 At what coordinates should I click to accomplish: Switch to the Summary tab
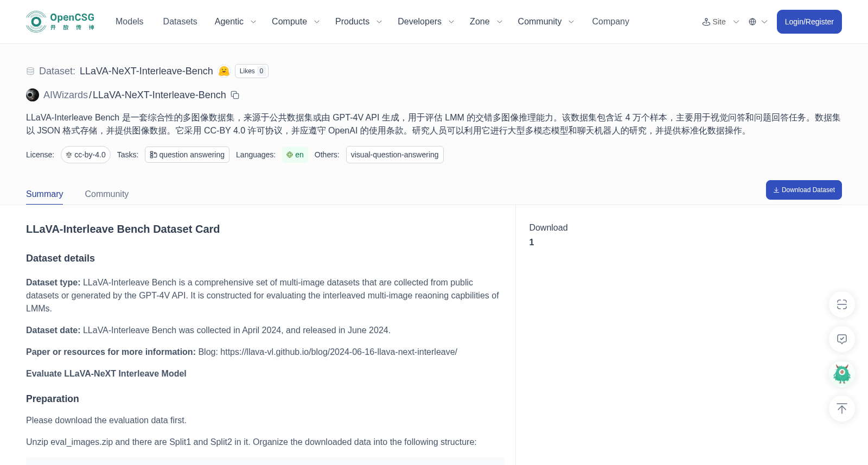tap(44, 194)
